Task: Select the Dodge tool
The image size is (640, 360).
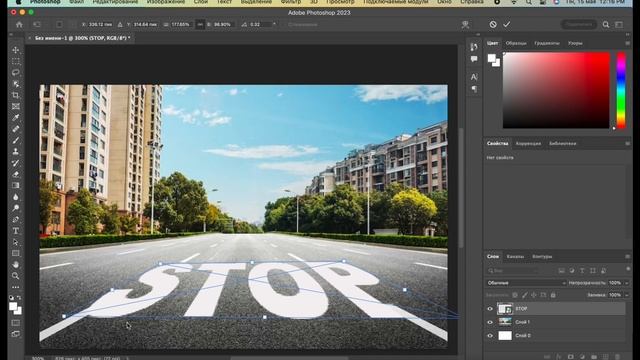Action: 16,208
